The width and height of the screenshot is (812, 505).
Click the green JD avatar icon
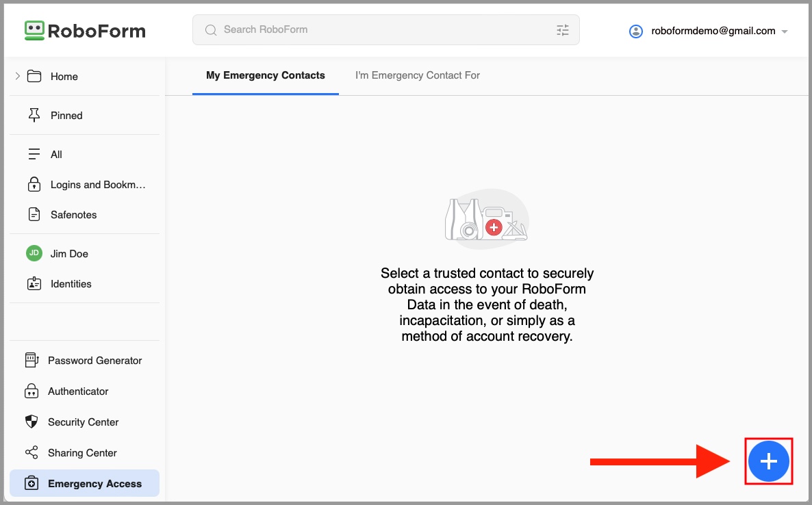34,253
